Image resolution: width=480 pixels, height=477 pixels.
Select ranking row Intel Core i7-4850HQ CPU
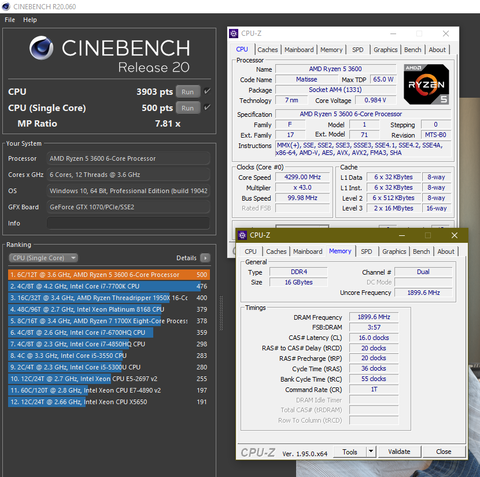click(x=109, y=344)
